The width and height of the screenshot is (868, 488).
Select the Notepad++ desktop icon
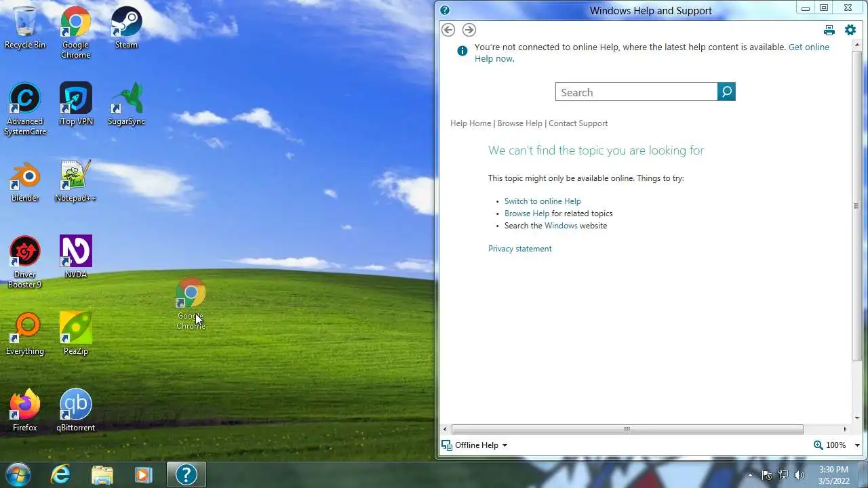click(76, 181)
